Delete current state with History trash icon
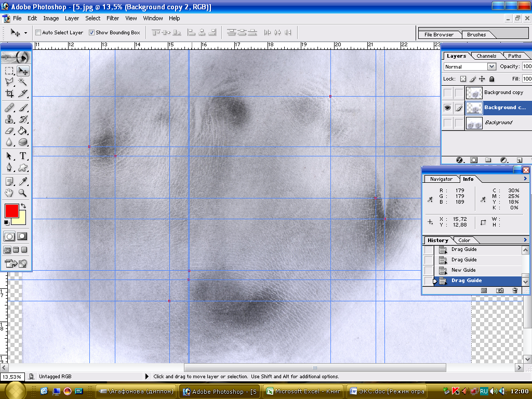Viewport: 532px width, 399px height. [x=515, y=290]
